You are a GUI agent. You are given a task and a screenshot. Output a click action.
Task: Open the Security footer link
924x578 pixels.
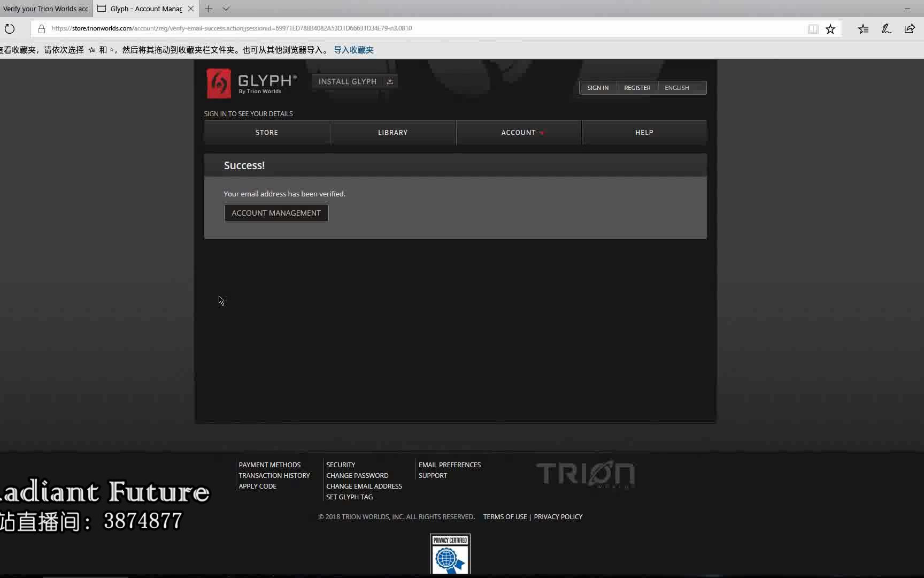(341, 465)
